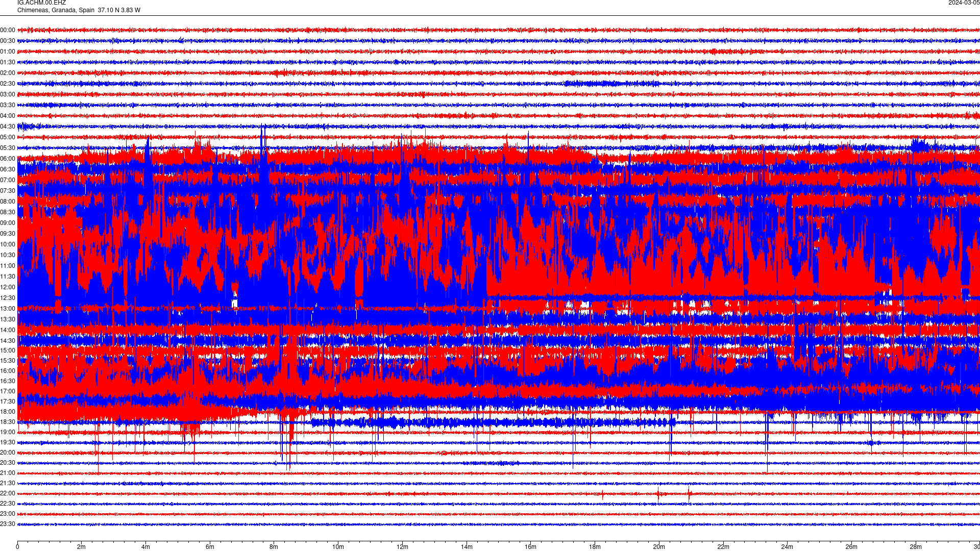The width and height of the screenshot is (980, 551).
Task: Select the 02:00 time row label
Action: pyautogui.click(x=8, y=73)
